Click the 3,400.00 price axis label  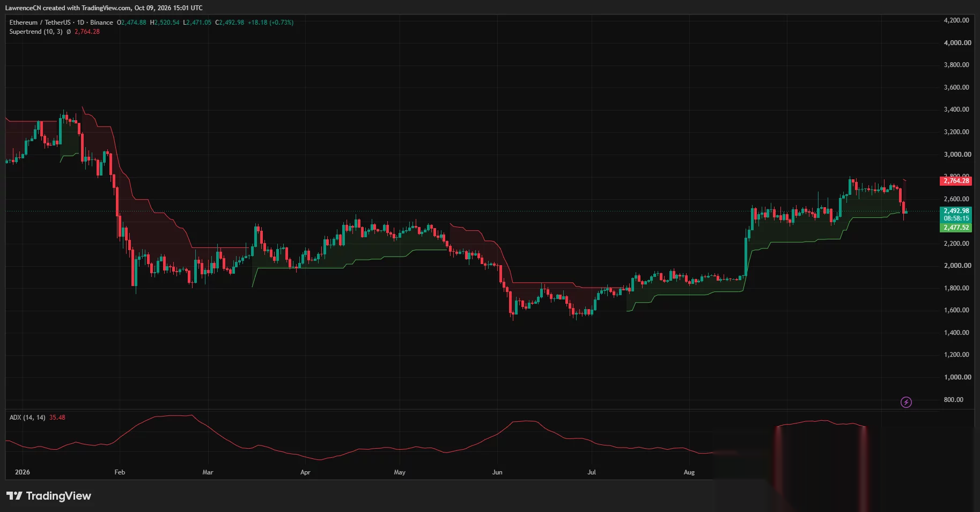click(x=956, y=109)
